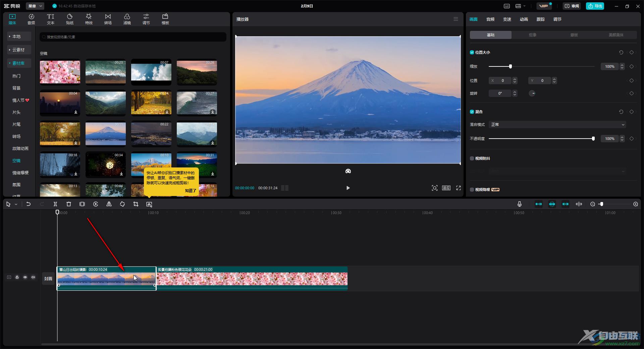Click the 缩放 percentage stepper arrows
This screenshot has width=644, height=349.
coord(622,66)
